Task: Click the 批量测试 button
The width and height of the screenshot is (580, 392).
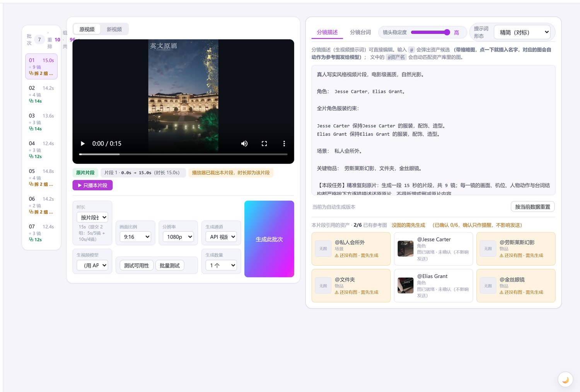Action: tap(170, 266)
